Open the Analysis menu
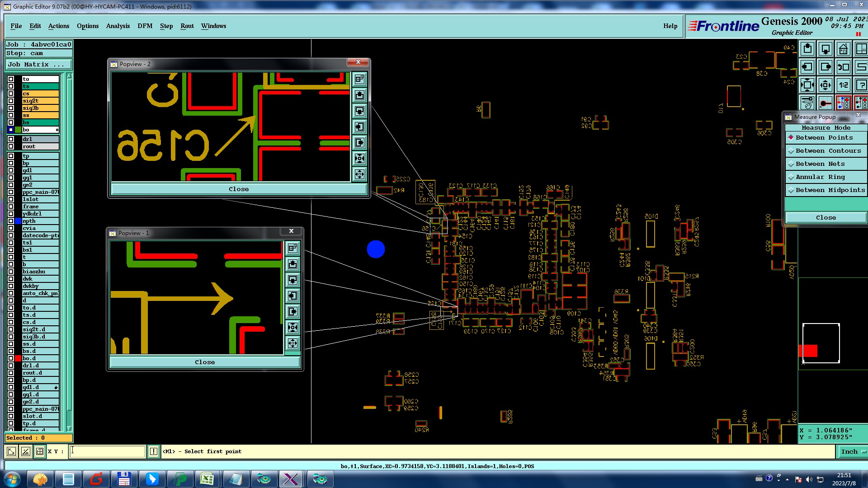 tap(118, 26)
